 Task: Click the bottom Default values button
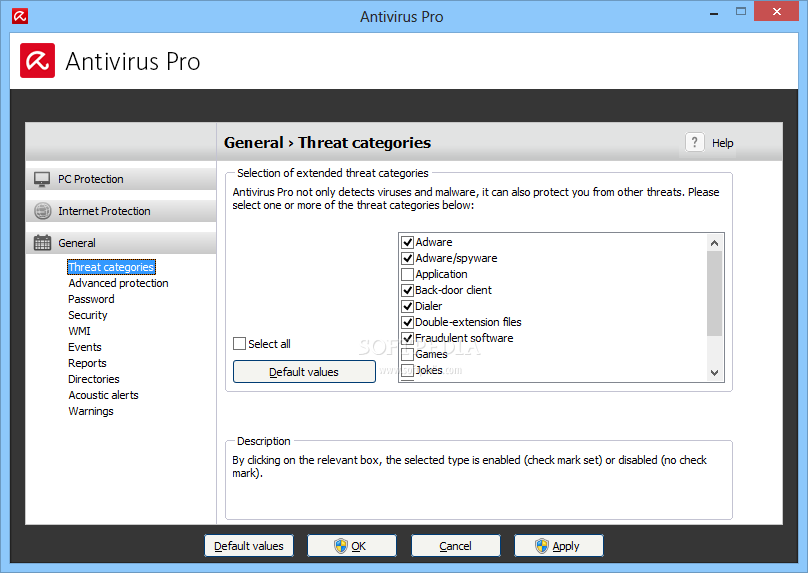coord(249,546)
